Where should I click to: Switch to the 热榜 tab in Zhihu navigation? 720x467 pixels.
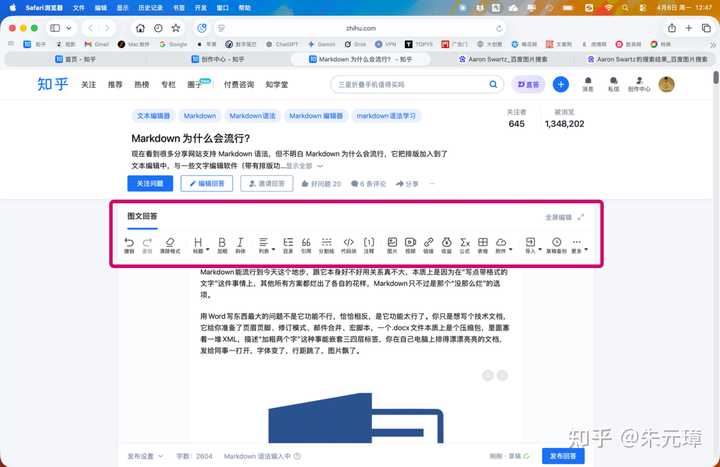(142, 85)
